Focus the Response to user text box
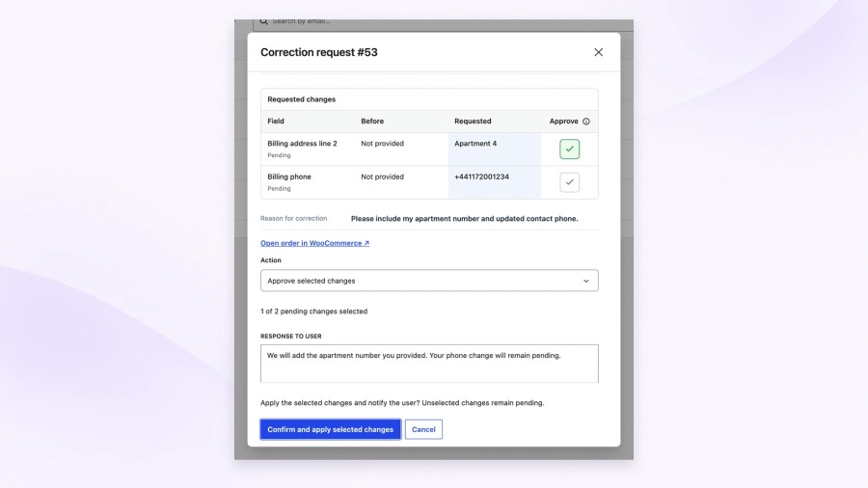 429,364
